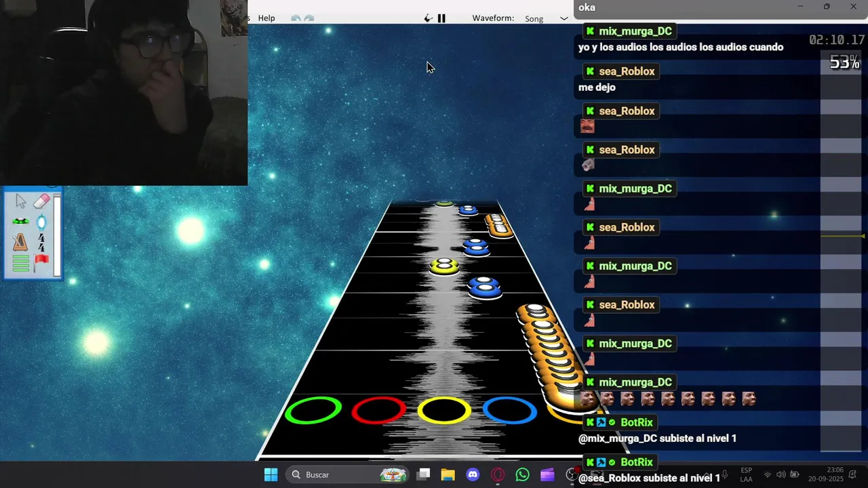This screenshot has height=488, width=868.
Task: Open the Help menu
Action: (267, 18)
